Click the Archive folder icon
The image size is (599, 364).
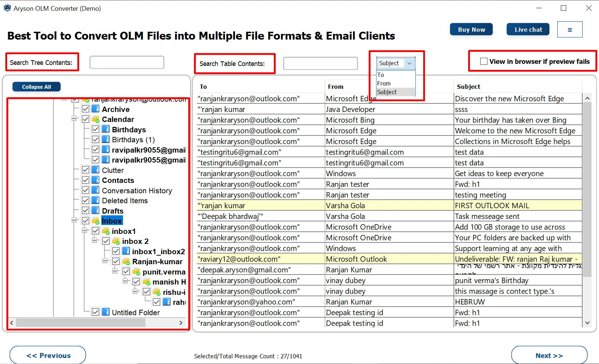pos(96,109)
